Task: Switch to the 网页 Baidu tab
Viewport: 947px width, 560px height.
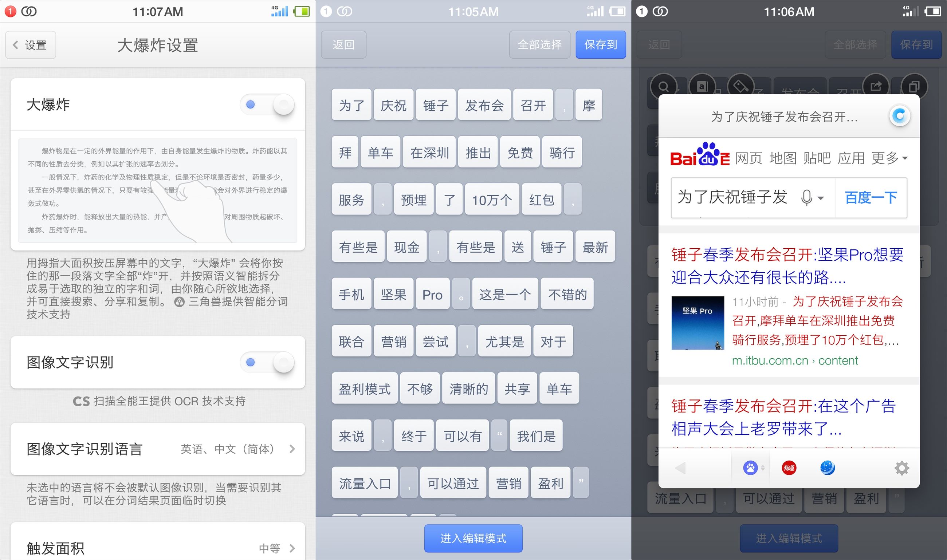Action: click(748, 158)
